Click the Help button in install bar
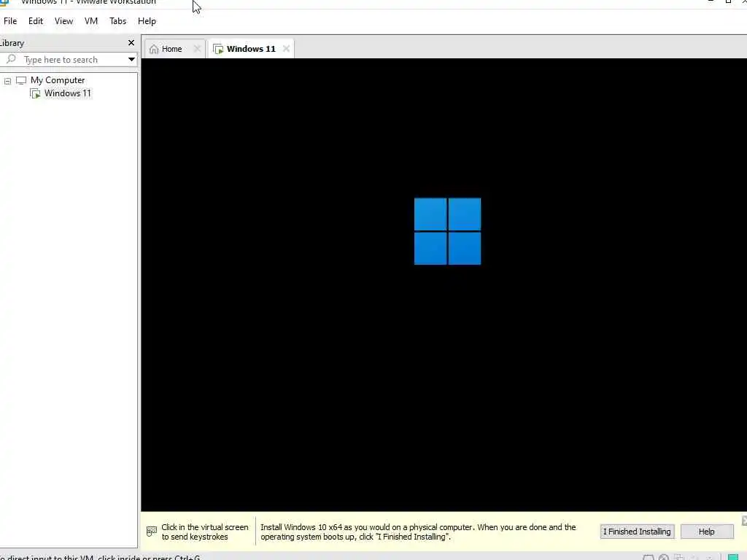 pos(706,532)
